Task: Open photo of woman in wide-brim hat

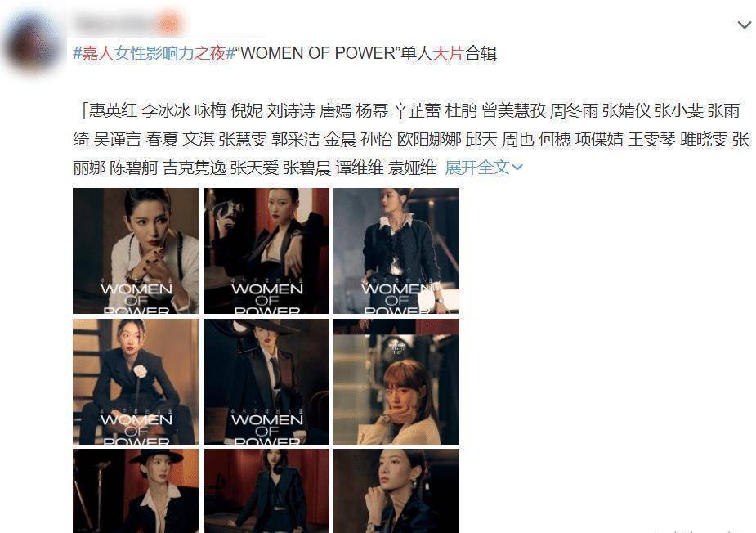Action: pyautogui.click(x=266, y=382)
